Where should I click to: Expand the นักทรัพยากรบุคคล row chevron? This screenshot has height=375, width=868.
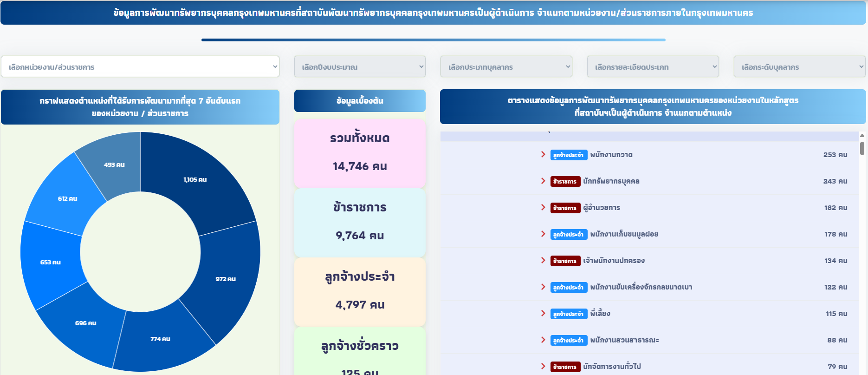543,181
